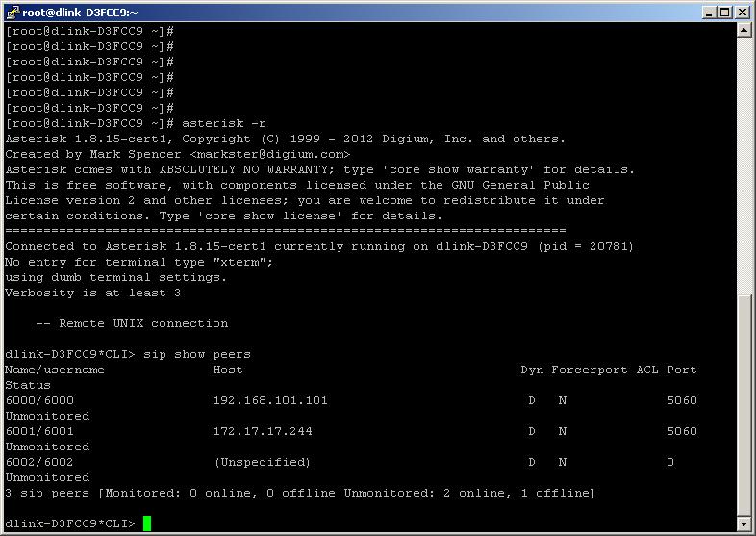Click the 'core show warranty' text
The height and width of the screenshot is (536, 756).
point(458,169)
